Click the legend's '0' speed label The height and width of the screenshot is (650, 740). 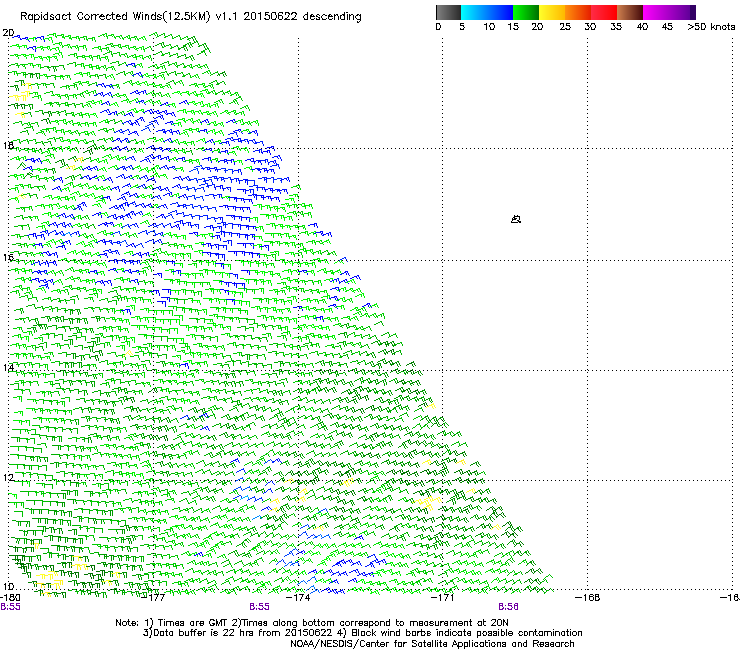click(438, 27)
